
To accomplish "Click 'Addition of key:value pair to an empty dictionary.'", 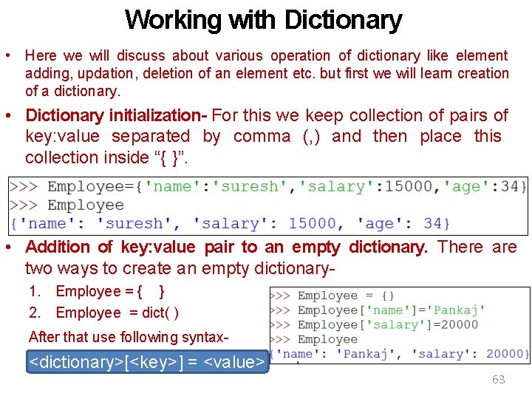I will (x=227, y=247).
